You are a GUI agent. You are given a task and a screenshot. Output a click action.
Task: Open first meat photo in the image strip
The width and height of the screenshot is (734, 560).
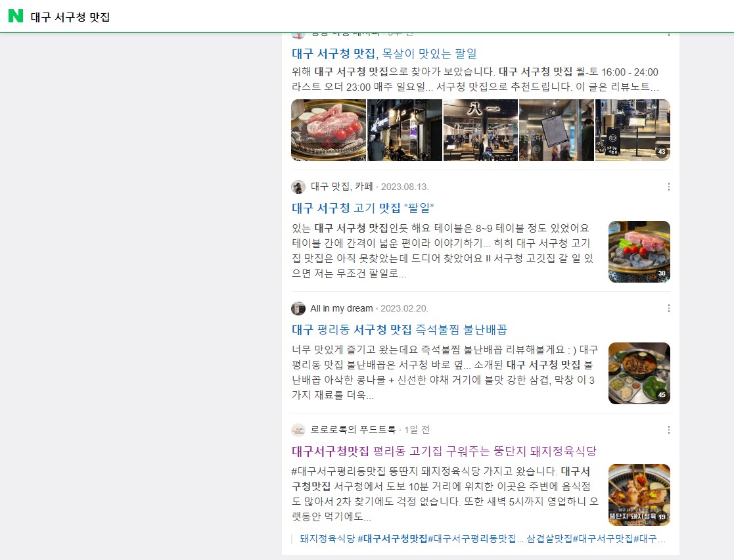tap(329, 130)
